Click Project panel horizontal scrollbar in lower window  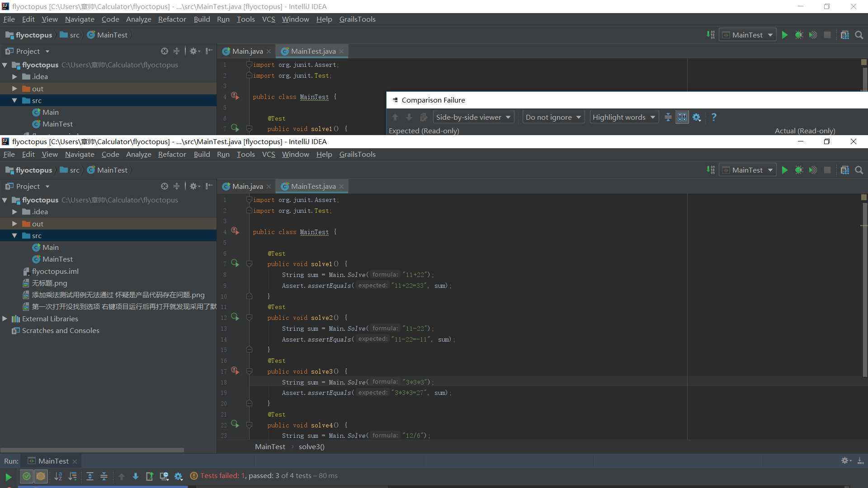pos(92,450)
